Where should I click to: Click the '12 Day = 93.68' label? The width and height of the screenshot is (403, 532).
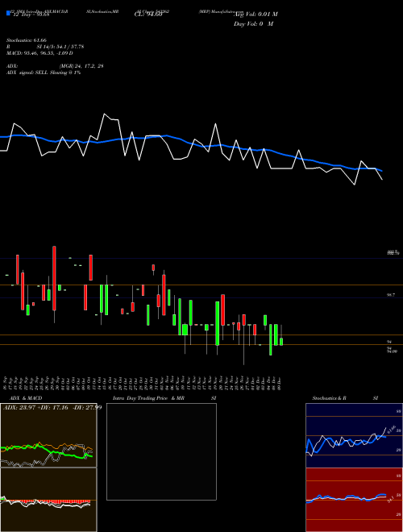click(x=31, y=15)
